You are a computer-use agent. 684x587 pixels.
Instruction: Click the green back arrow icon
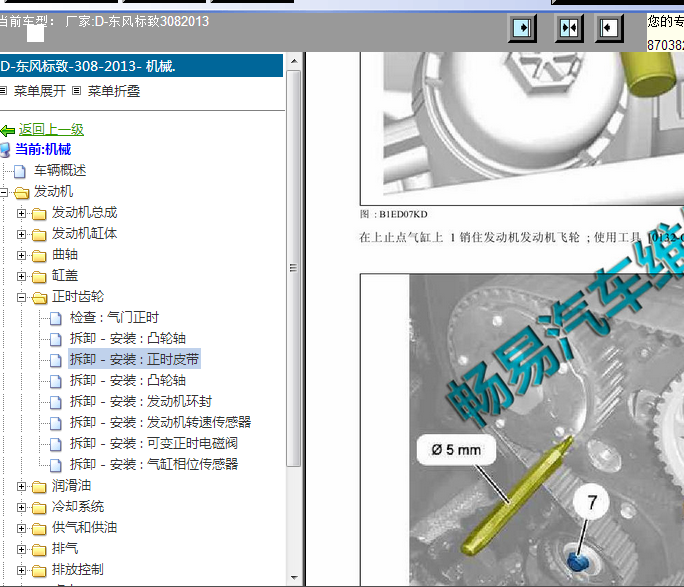coord(8,130)
